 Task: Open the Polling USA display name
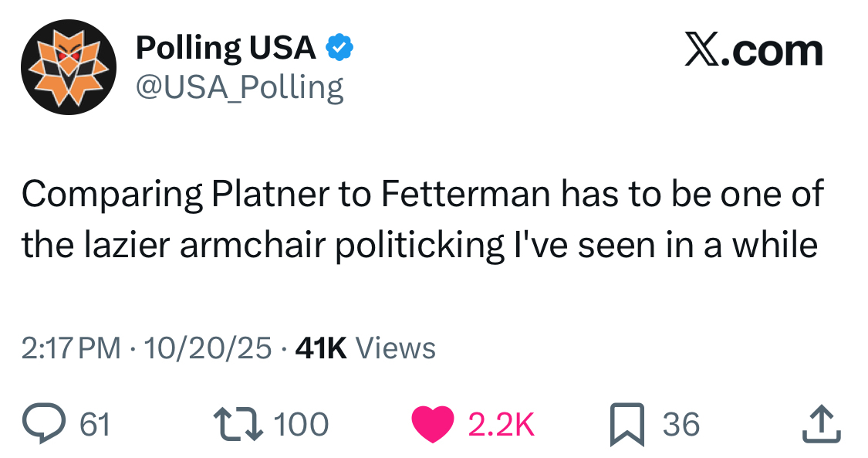click(x=225, y=48)
